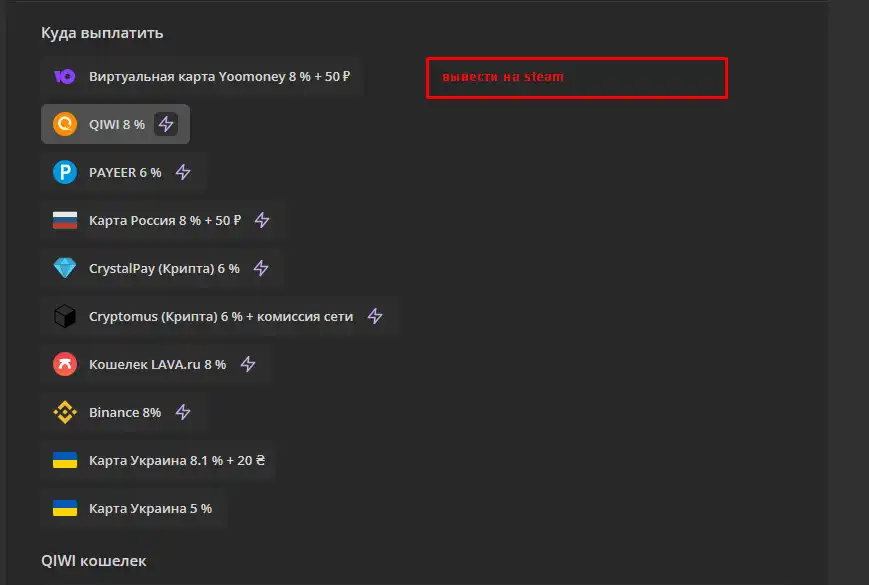Select the QIWI 8 % payout option
Viewport: 869px width, 585px height.
click(115, 124)
